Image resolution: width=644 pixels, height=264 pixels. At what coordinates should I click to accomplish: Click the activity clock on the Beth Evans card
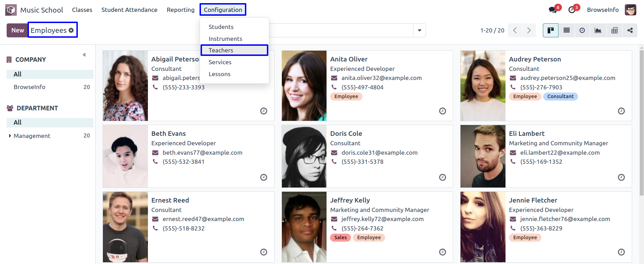click(264, 177)
